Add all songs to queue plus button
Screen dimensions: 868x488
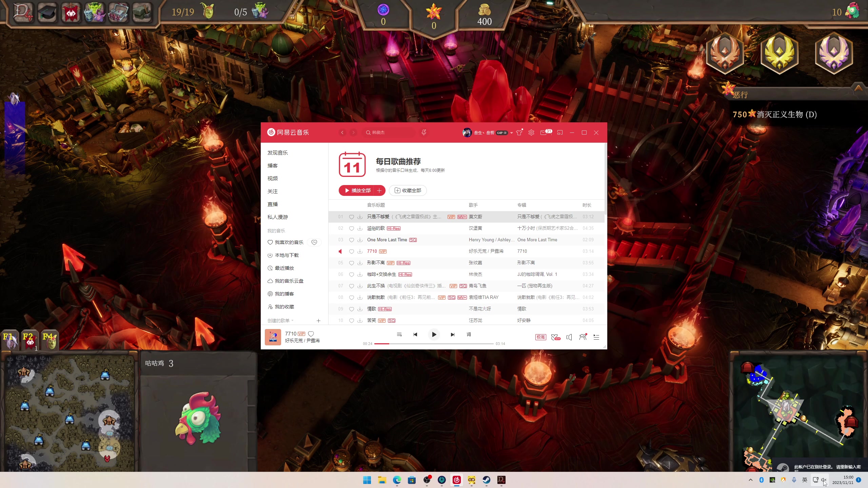point(379,190)
